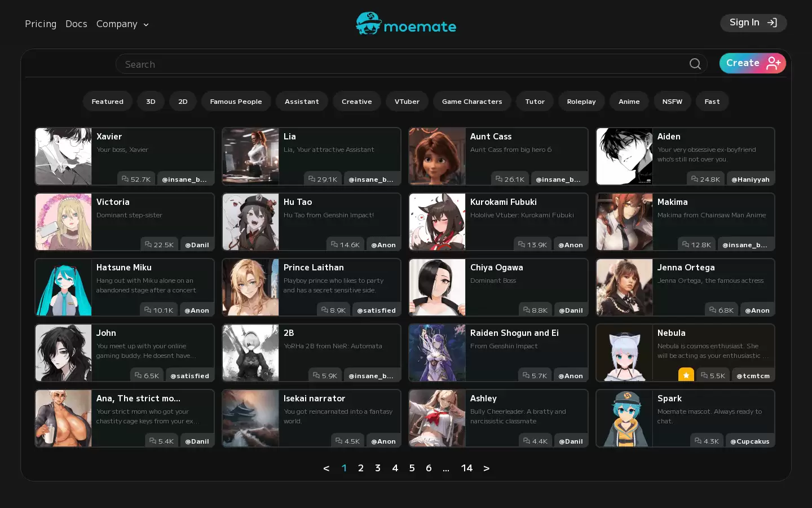The width and height of the screenshot is (812, 508).
Task: Go to next page arrow
Action: tap(487, 468)
